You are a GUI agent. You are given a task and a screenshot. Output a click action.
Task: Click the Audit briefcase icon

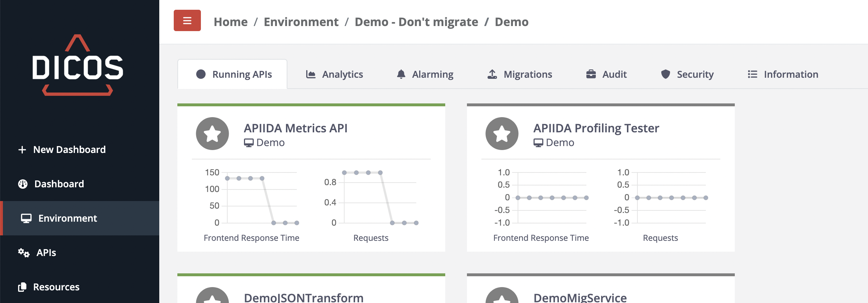coord(591,74)
